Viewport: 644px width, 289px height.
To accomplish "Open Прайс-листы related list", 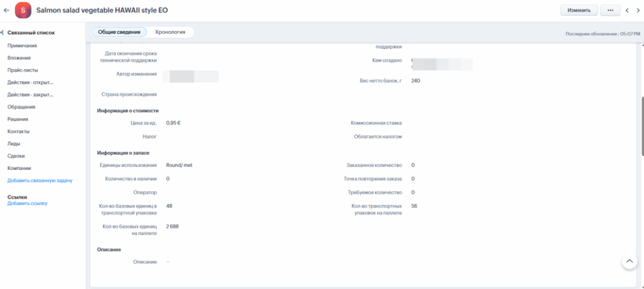I will (x=22, y=70).
